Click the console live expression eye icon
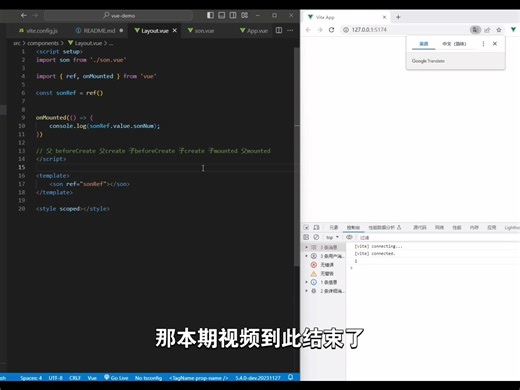This screenshot has width=520, height=390. (349, 237)
